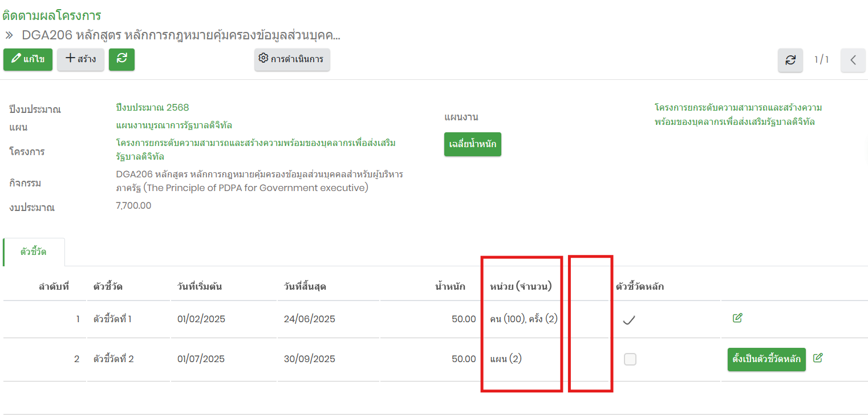Sort table by วันที่เริ่มต้น column header

pyautogui.click(x=200, y=286)
